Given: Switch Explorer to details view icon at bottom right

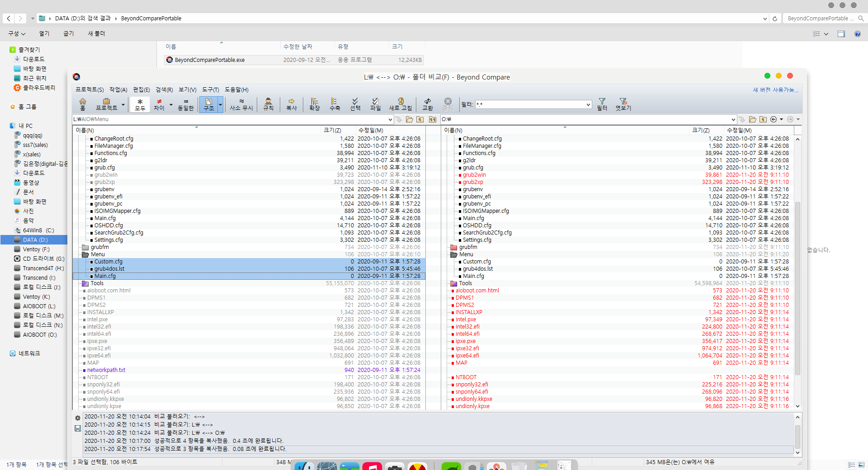Looking at the screenshot, I should 852,465.
